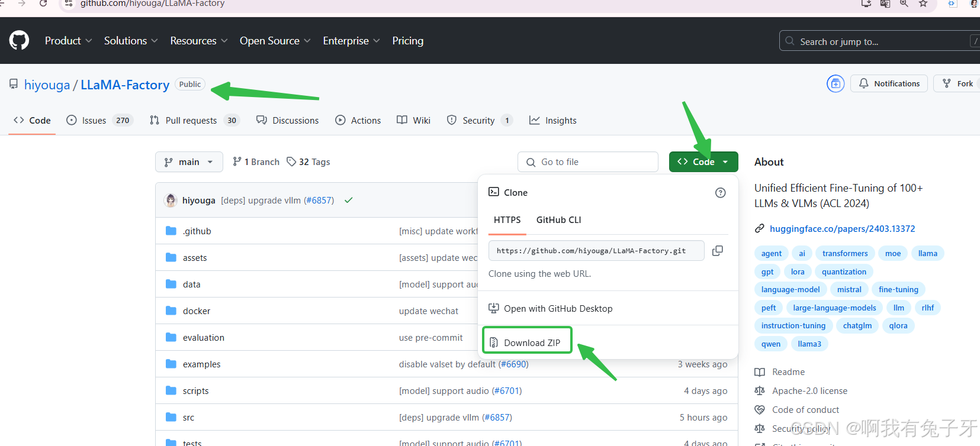This screenshot has height=446, width=980.
Task: Open the .github folder icon
Action: tap(171, 231)
